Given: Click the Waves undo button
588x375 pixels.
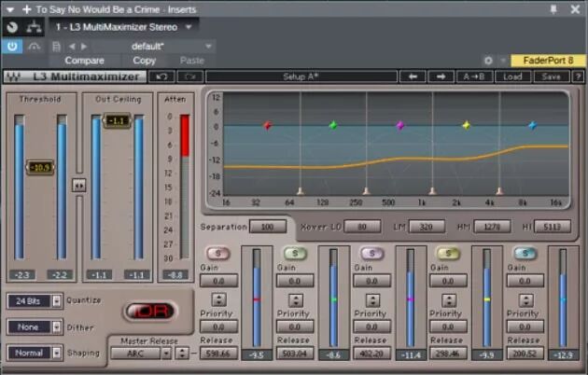Looking at the screenshot, I should 162,76.
